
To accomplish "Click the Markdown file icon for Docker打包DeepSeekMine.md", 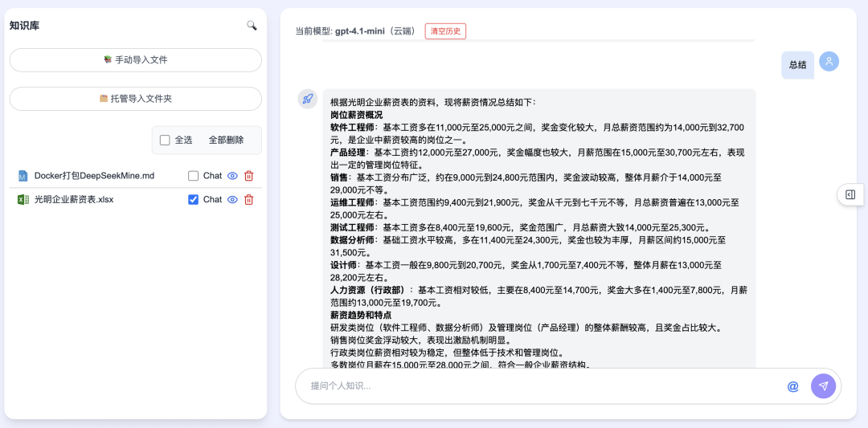I will [23, 176].
